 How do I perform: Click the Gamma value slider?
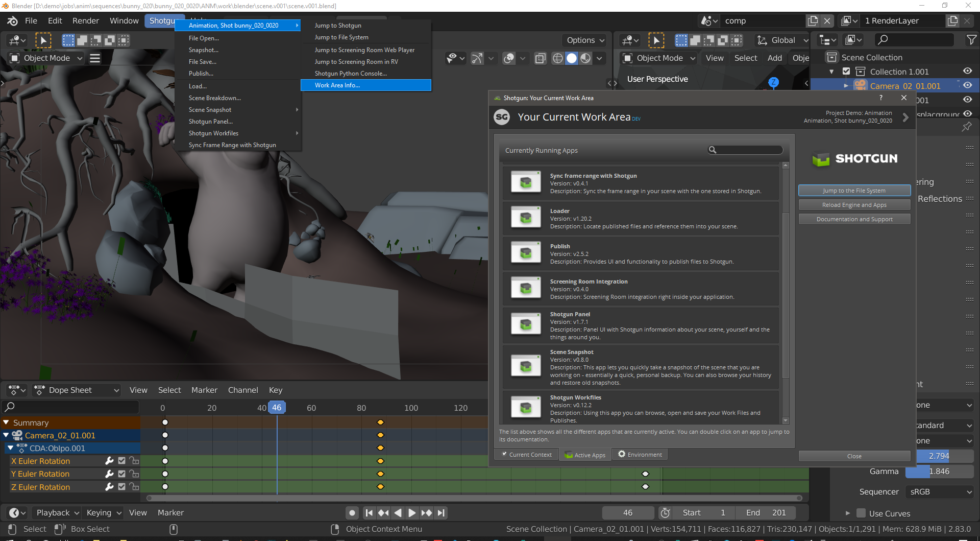(940, 472)
